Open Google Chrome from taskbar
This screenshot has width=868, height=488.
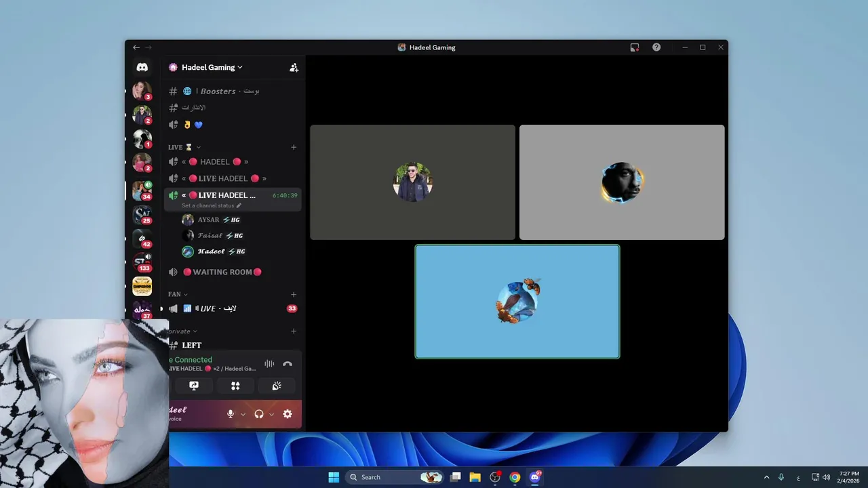pos(515,477)
